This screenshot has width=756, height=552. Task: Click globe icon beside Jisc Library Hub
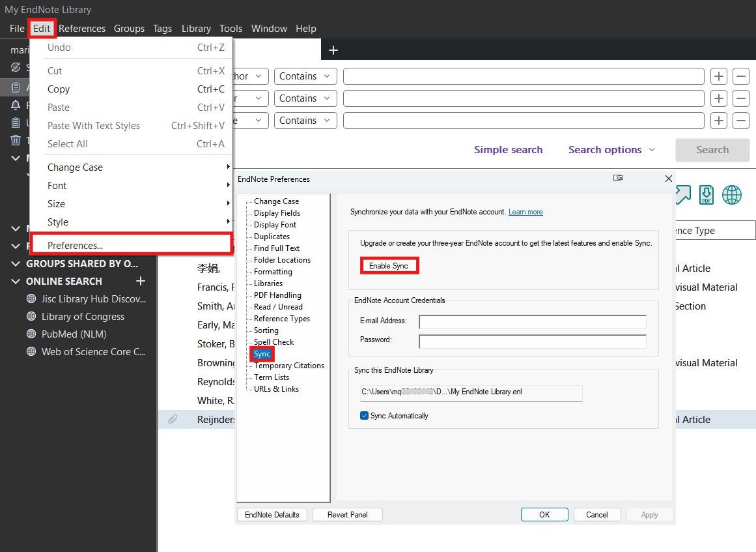click(x=31, y=298)
